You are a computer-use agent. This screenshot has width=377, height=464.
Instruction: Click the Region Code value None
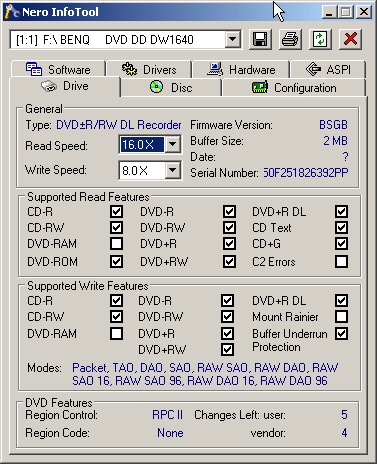(170, 433)
